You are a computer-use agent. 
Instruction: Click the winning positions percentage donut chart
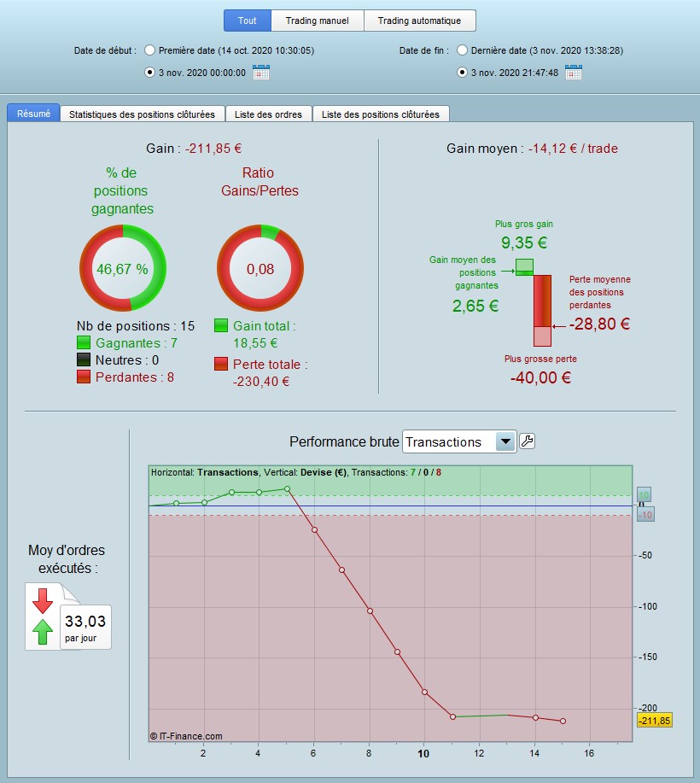[x=123, y=268]
